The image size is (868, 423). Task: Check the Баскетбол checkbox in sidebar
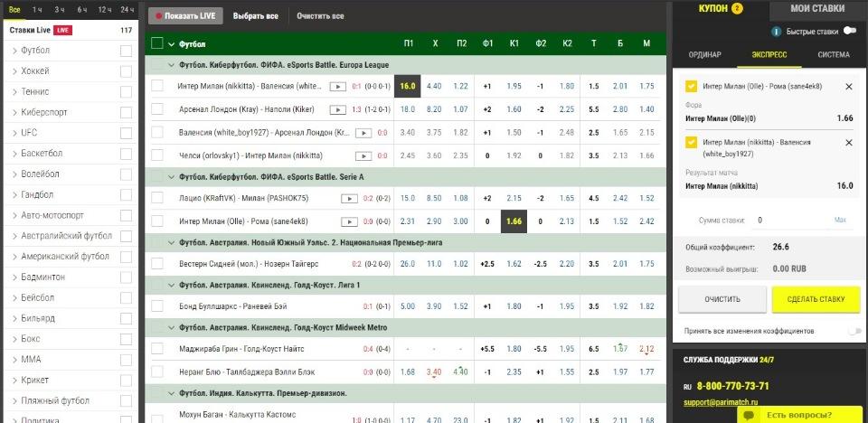[127, 154]
